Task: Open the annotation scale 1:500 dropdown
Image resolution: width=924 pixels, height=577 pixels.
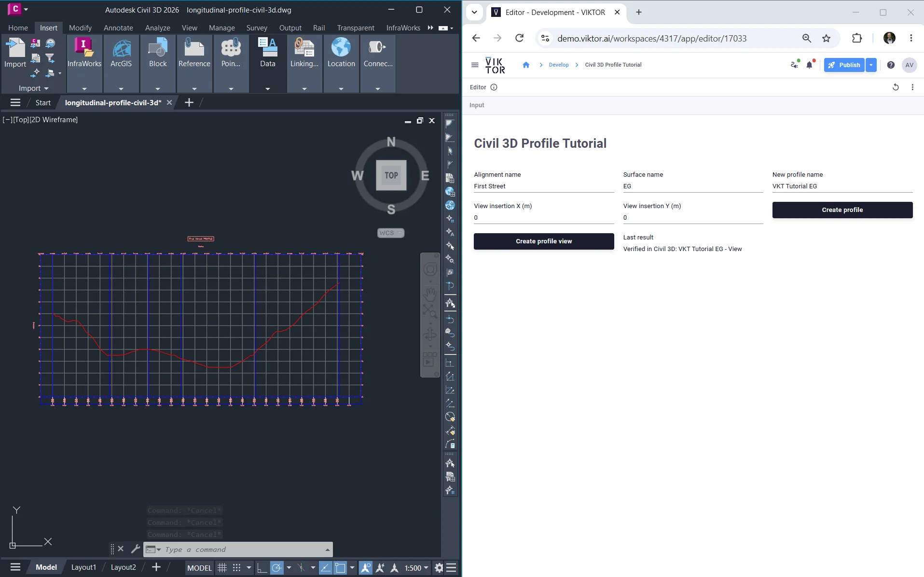Action: tap(416, 568)
